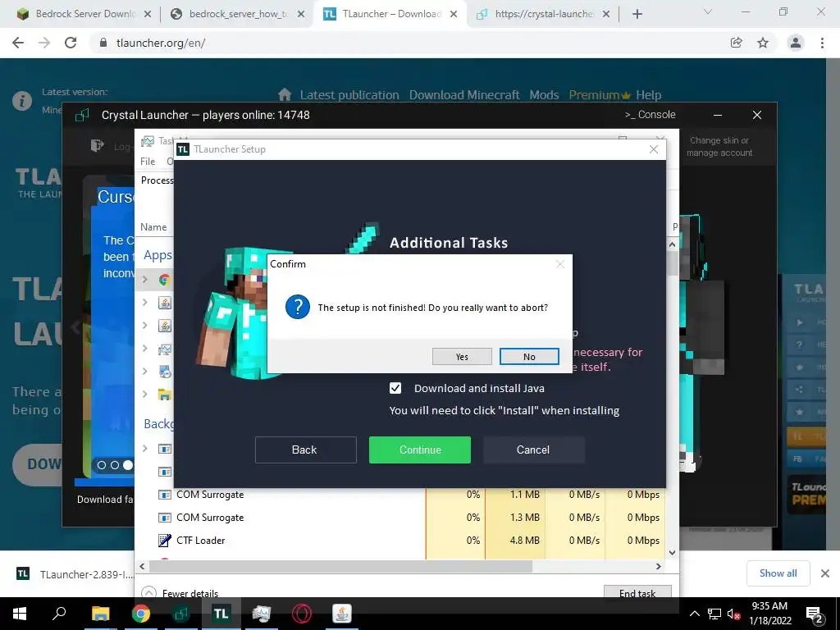The height and width of the screenshot is (630, 840).
Task: Collapse Task Manager with Fewer details
Action: (x=180, y=592)
